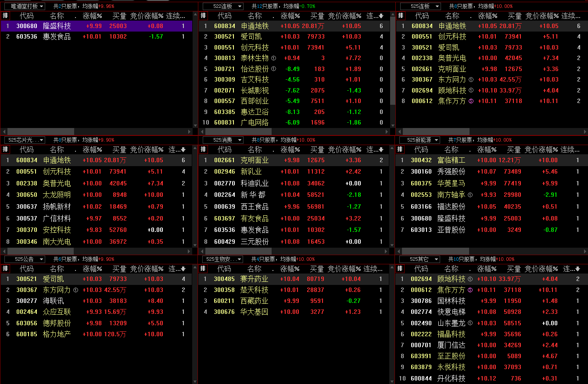The height and width of the screenshot is (384, 588).
Task: Click the sort arrow in 522连板 header
Action: pyautogui.click(x=381, y=16)
